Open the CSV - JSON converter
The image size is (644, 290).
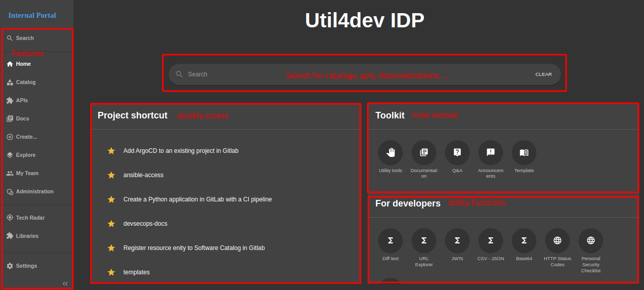[491, 240]
